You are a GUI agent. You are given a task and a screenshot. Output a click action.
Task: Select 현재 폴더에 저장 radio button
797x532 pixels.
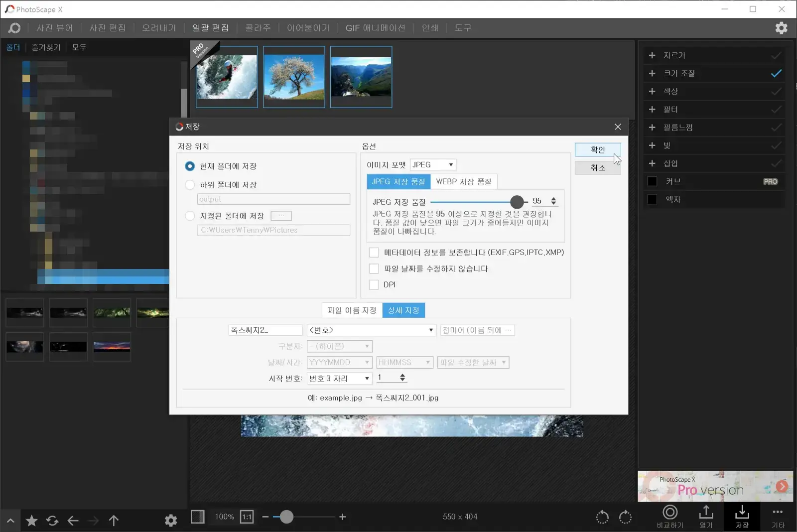pyautogui.click(x=190, y=166)
